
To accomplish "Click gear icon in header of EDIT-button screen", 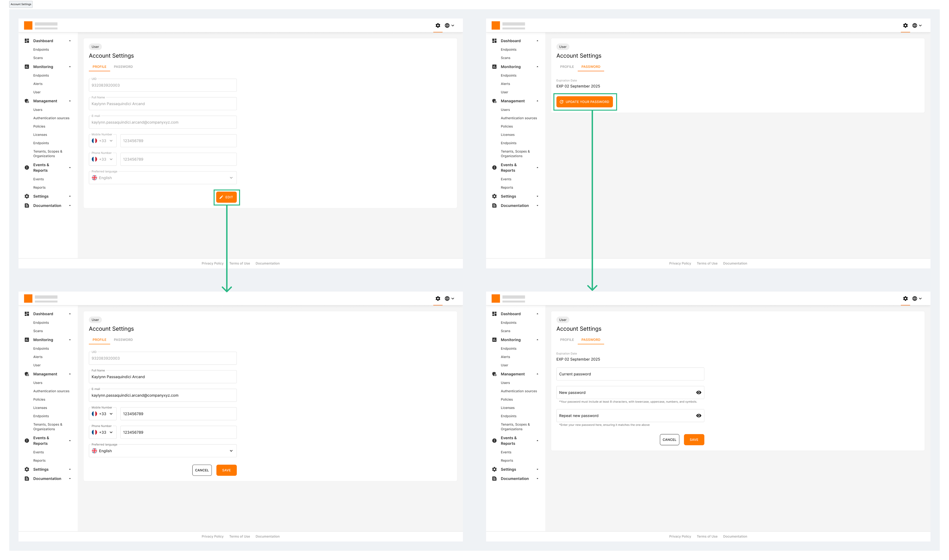I will coord(437,26).
